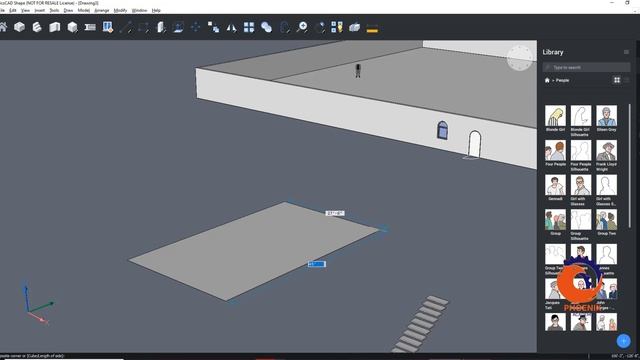This screenshot has width=640, height=360.
Task: Open the Library panel hamburger menu
Action: click(x=626, y=52)
